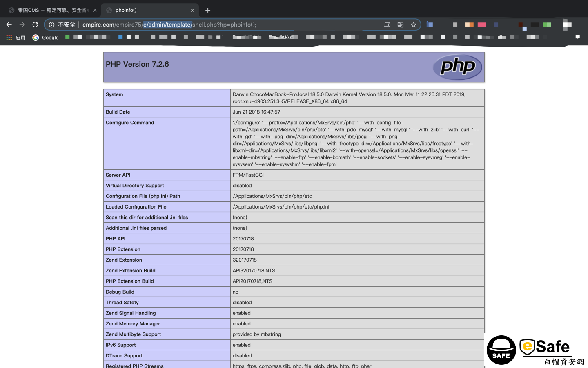588x368 pixels.
Task: Reload the phpinfo page
Action: 35,25
